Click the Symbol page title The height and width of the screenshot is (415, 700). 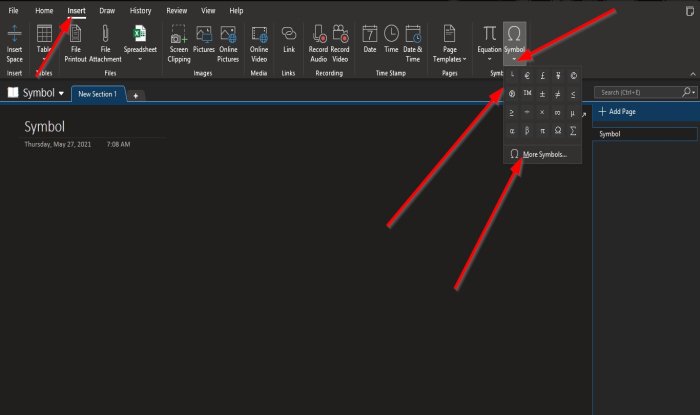pyautogui.click(x=45, y=127)
